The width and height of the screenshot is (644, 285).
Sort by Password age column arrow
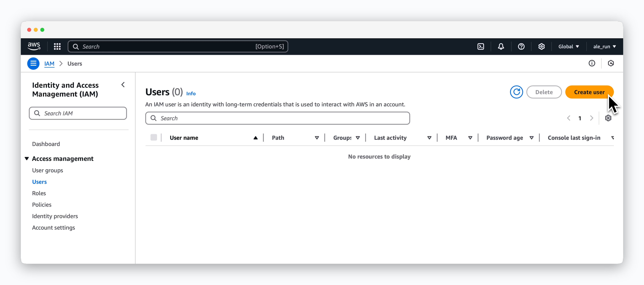pyautogui.click(x=532, y=138)
